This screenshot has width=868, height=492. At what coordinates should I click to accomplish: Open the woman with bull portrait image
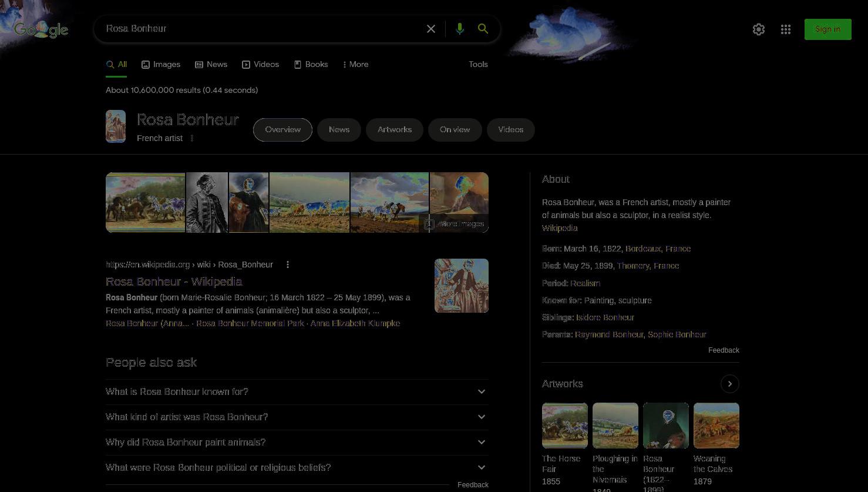pos(248,202)
